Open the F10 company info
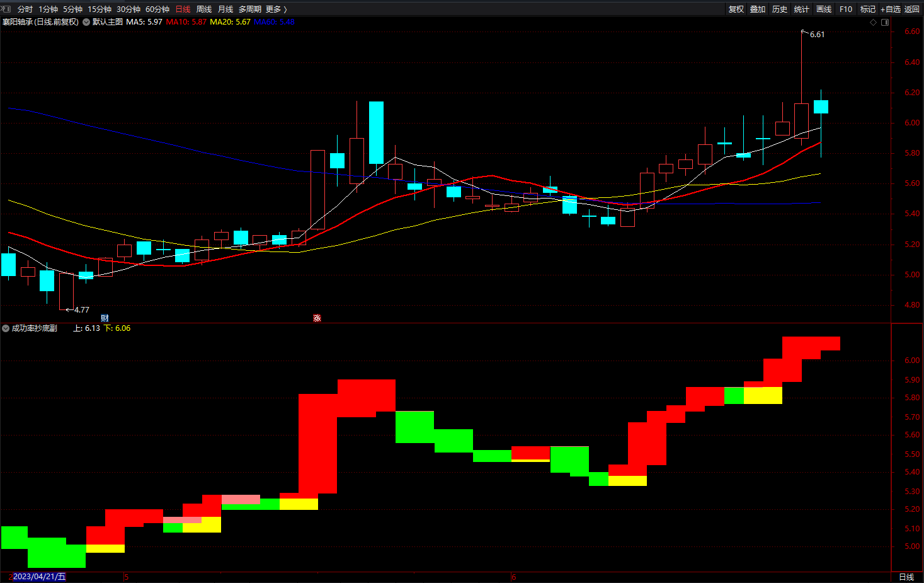The width and height of the screenshot is (924, 583). point(846,9)
